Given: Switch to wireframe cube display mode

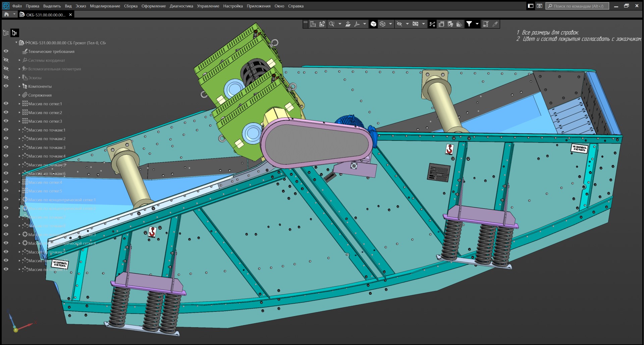Looking at the screenshot, I should click(382, 24).
